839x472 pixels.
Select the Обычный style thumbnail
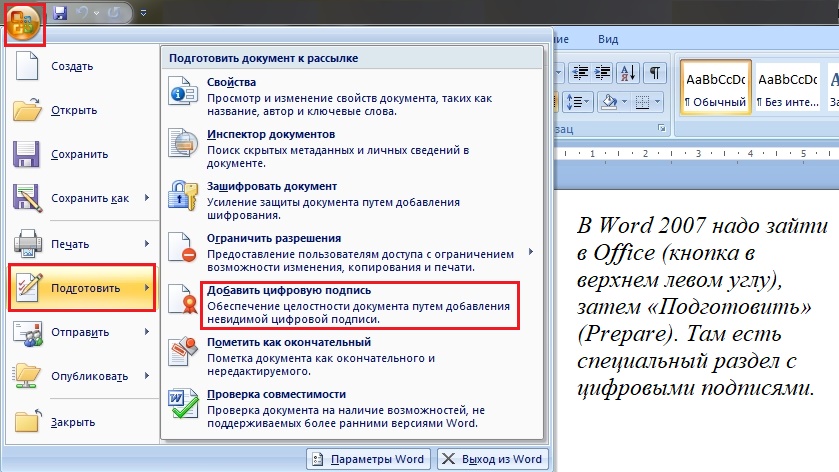tap(714, 86)
